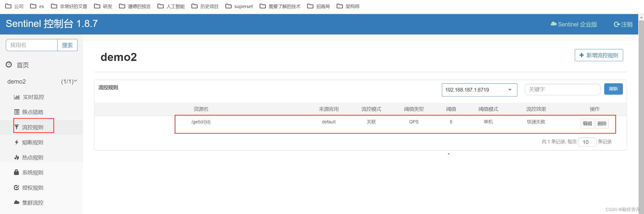Click the cloud icon for 集群流控
This screenshot has height=214, width=644.
point(17,202)
